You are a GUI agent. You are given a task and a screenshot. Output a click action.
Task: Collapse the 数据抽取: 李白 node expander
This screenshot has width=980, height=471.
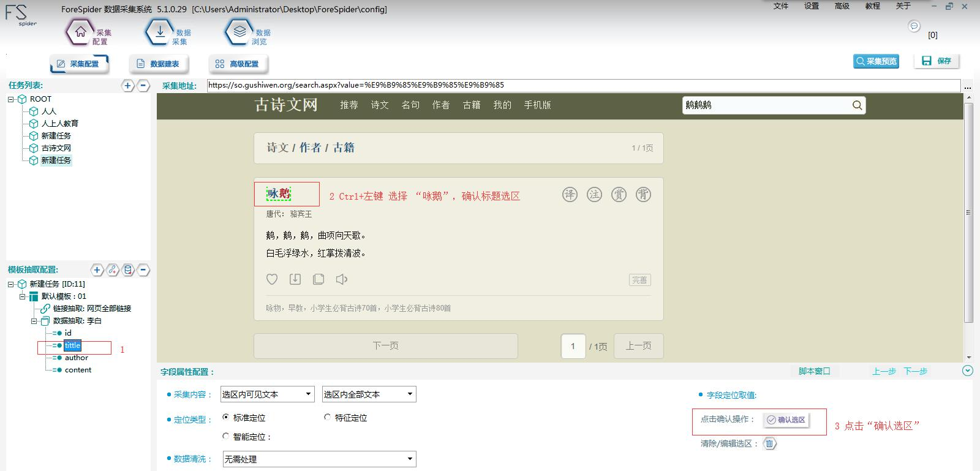coord(34,321)
